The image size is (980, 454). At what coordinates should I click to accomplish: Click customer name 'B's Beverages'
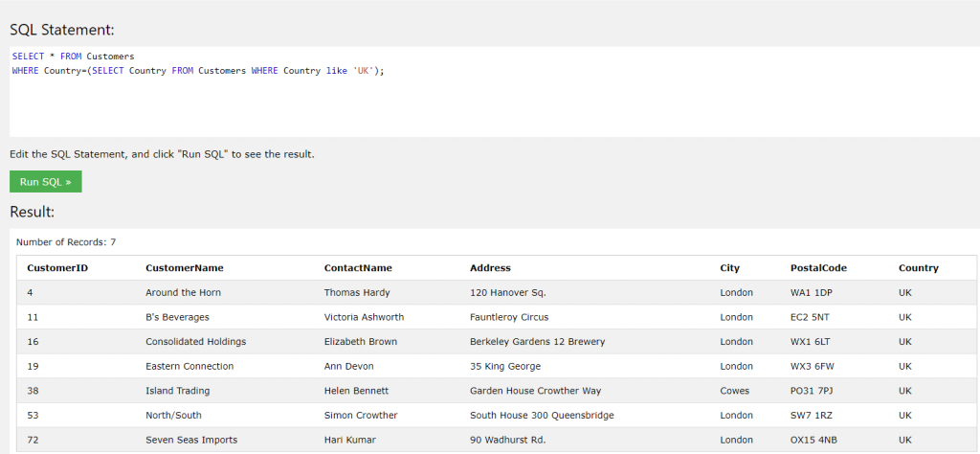(x=177, y=317)
